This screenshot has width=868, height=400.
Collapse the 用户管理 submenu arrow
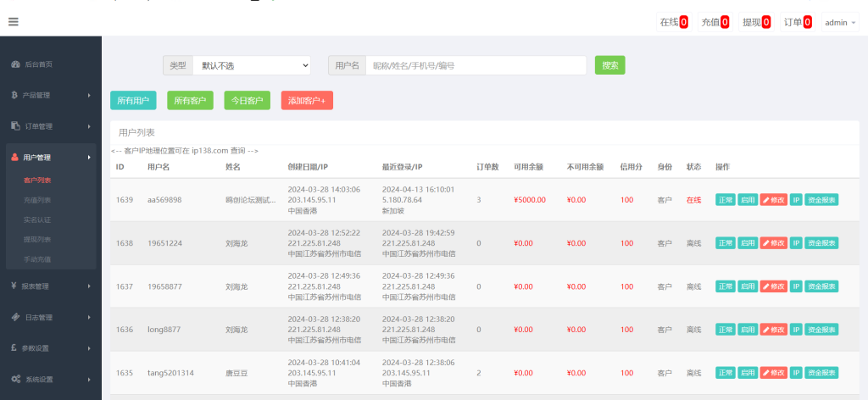[89, 158]
